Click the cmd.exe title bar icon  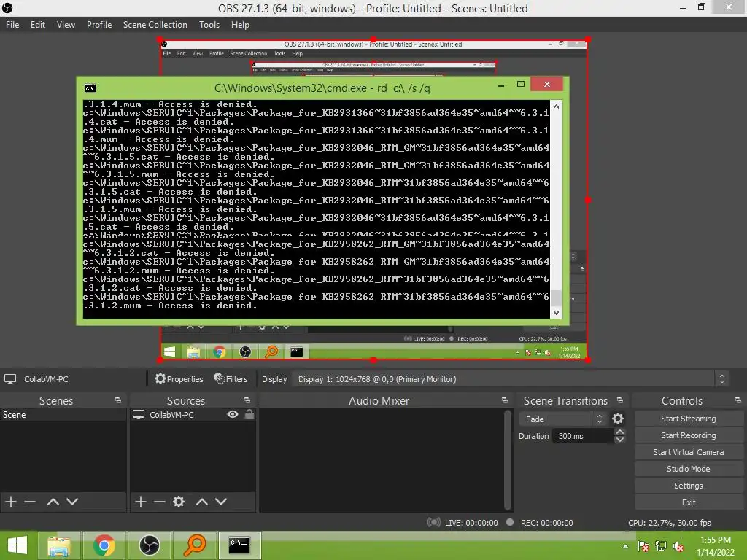[x=90, y=88]
